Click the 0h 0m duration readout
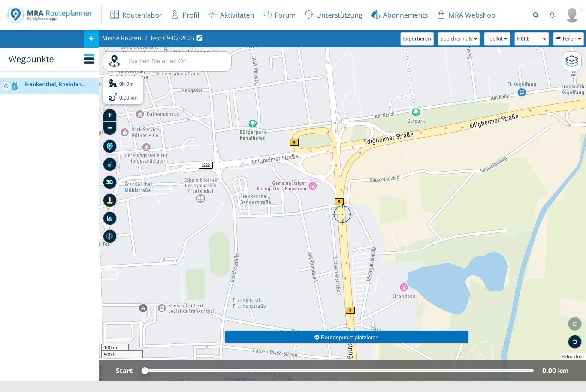Screen dimensions: 586x392 coord(126,84)
